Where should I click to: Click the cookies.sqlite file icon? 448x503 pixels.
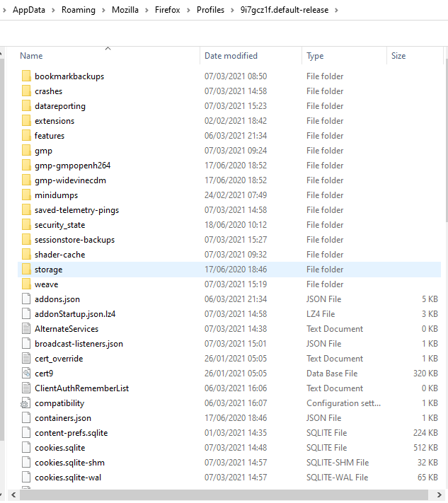(26, 448)
